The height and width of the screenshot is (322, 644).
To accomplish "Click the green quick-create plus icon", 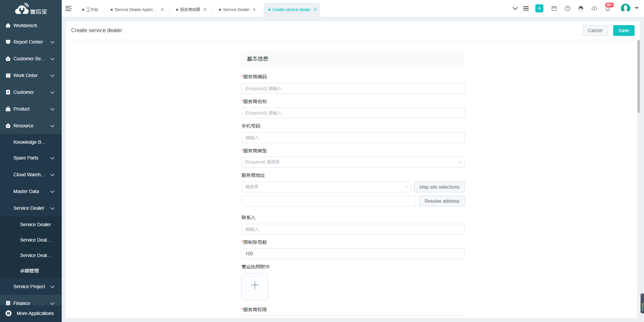I will tap(539, 8).
